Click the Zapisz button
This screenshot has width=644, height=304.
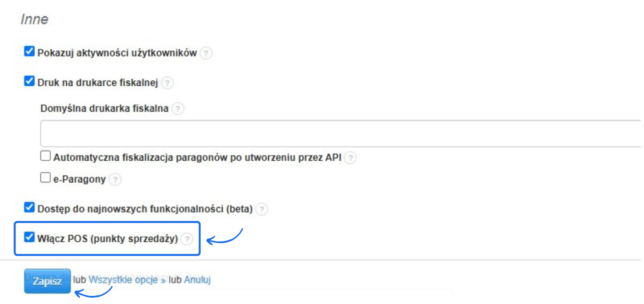[x=47, y=281]
